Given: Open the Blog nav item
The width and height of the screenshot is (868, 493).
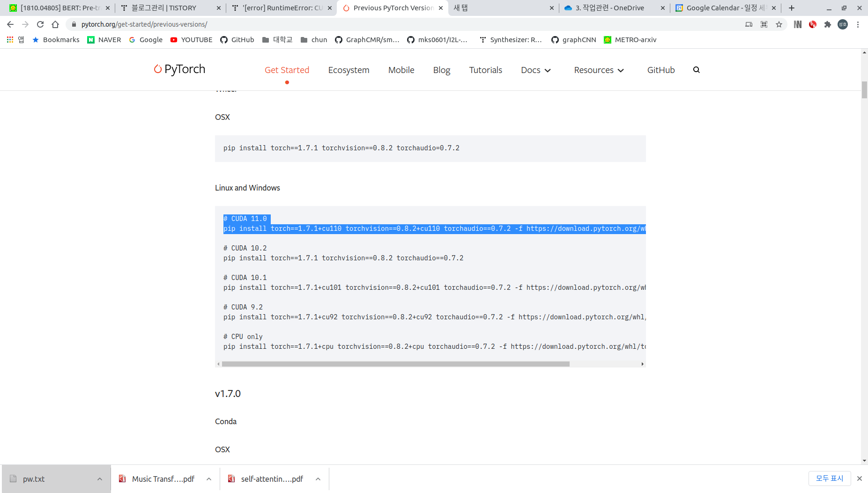Looking at the screenshot, I should point(441,70).
